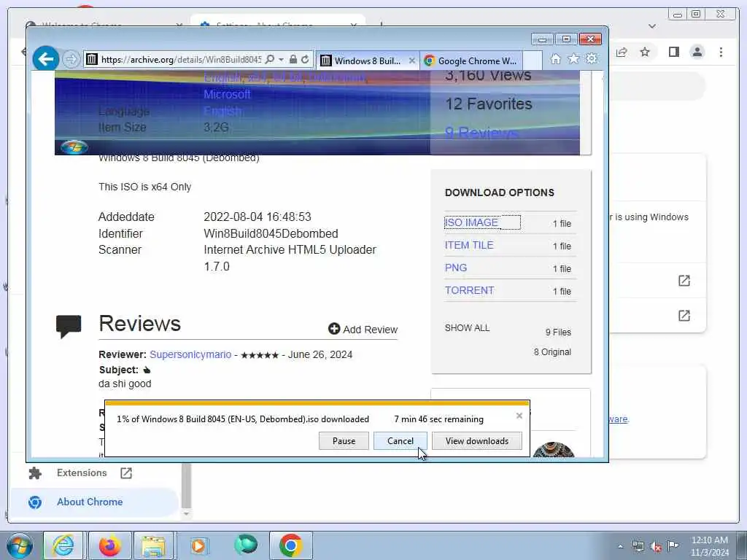The height and width of the screenshot is (560, 747).
Task: Go back with the blue Back arrow button
Action: [46, 59]
